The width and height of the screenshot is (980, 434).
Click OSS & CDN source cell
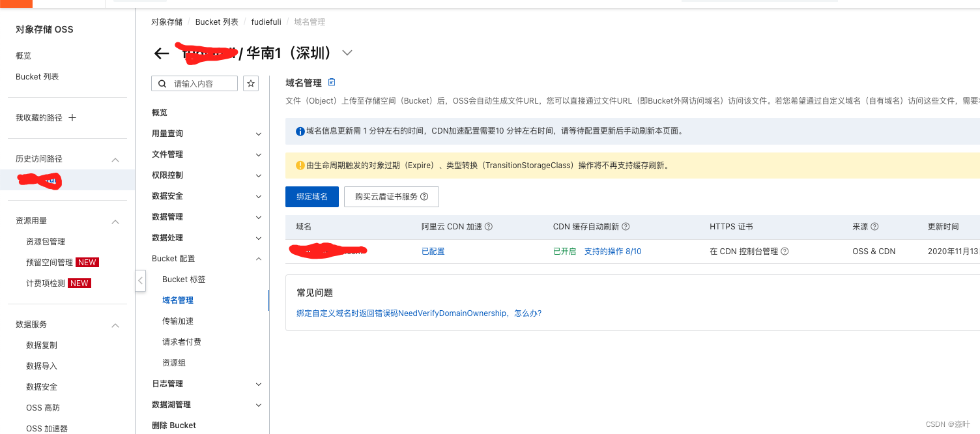874,252
